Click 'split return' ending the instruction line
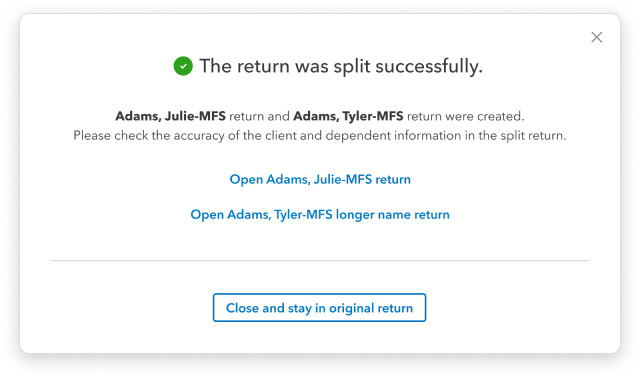This screenshot has height=377, width=640. 533,135
